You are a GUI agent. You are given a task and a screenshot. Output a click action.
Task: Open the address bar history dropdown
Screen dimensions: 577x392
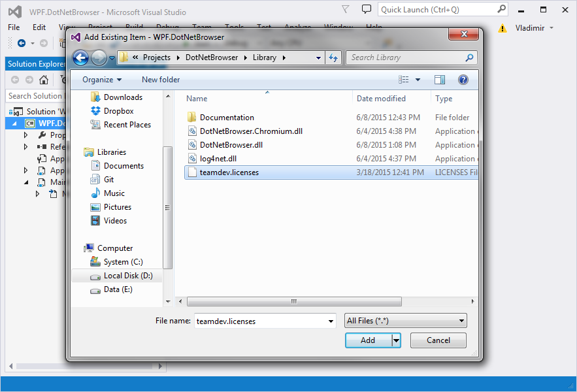[318, 57]
